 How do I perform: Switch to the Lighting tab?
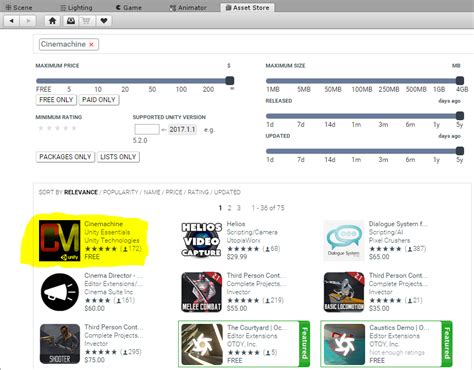coord(76,7)
